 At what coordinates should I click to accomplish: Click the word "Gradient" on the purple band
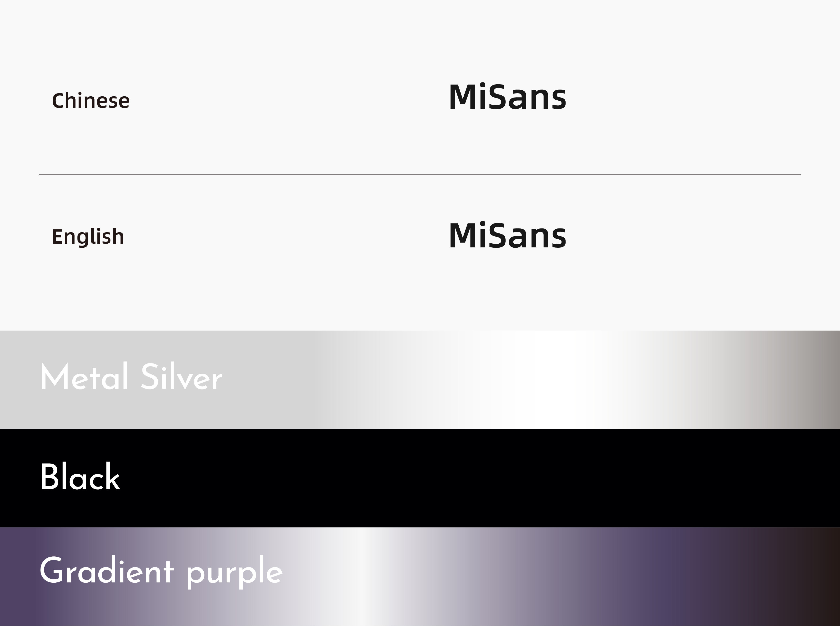[x=107, y=571]
